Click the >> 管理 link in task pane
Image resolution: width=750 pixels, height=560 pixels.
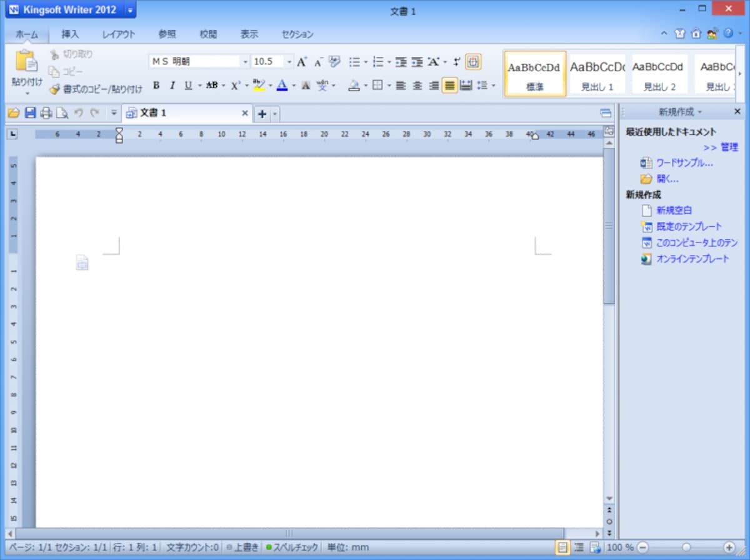721,147
